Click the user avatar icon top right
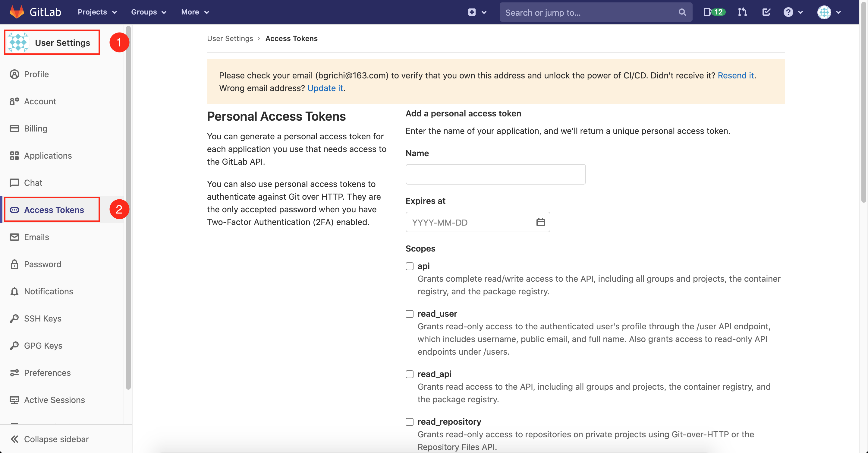Viewport: 868px width, 453px height. pyautogui.click(x=824, y=11)
